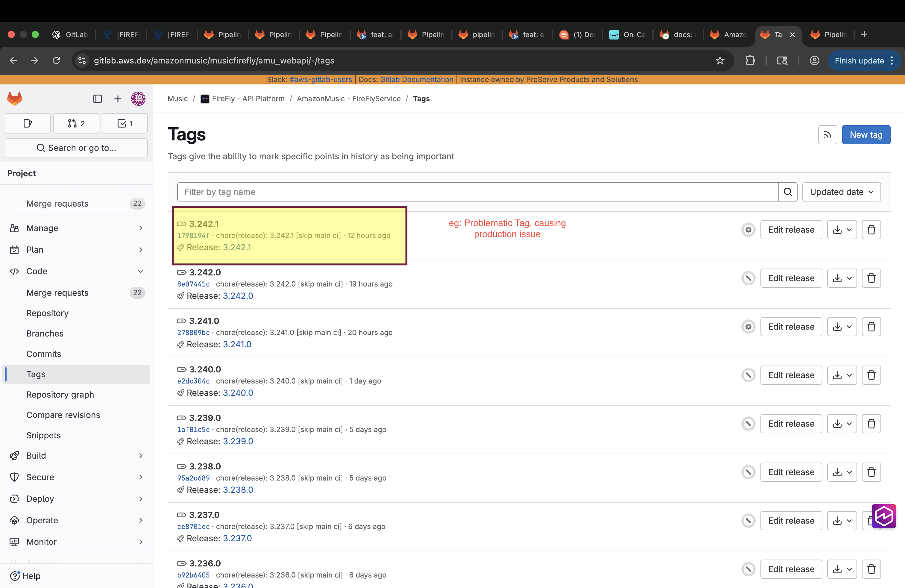Delete tag 3.242.0 via trash icon
905x588 pixels.
coord(871,278)
